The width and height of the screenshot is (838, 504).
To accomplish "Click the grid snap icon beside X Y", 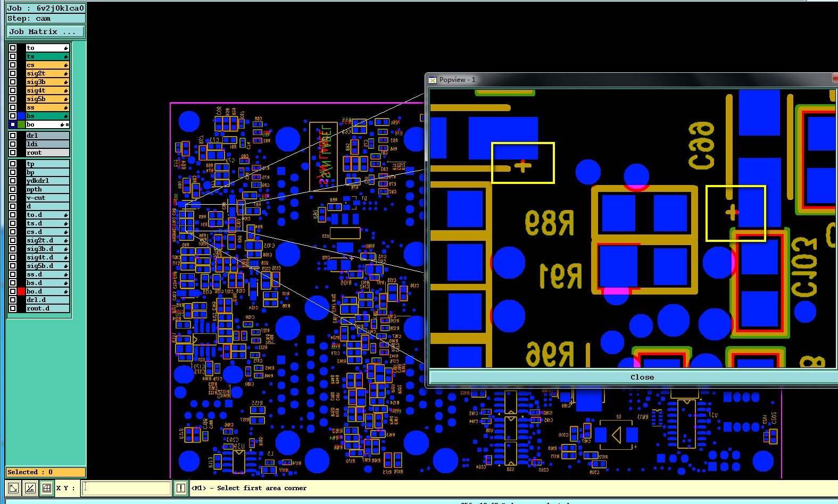I will coord(47,488).
